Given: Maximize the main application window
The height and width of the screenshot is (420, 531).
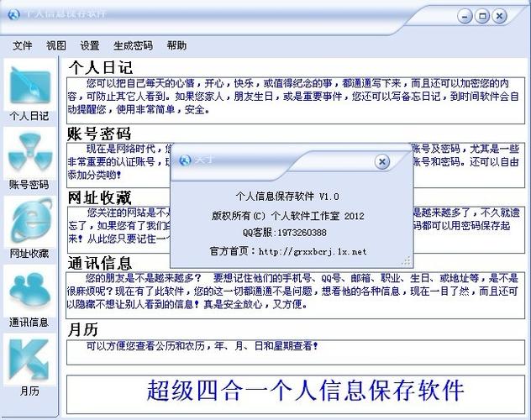Looking at the screenshot, I should pyautogui.click(x=482, y=16).
